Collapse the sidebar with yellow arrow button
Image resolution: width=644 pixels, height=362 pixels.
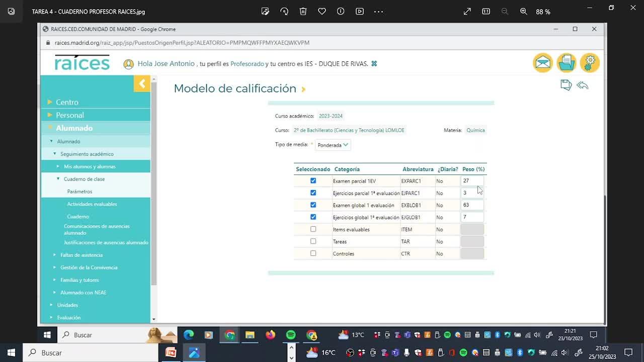tap(142, 83)
